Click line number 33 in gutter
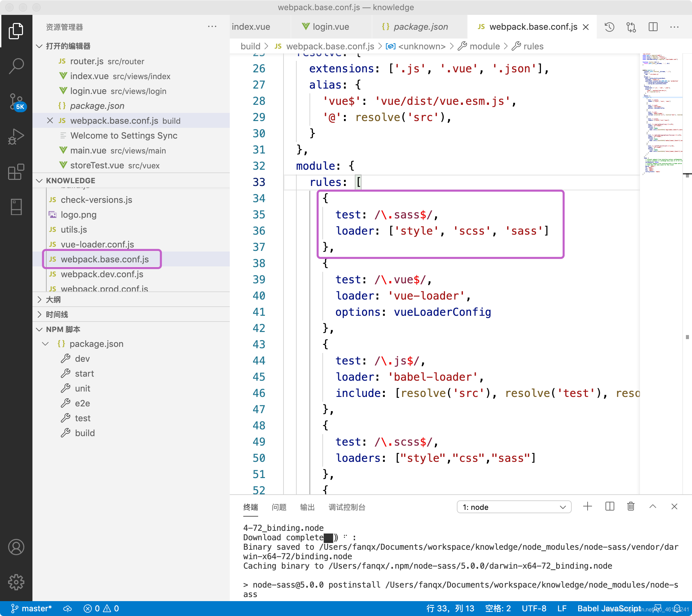The image size is (692, 616). coord(258,182)
